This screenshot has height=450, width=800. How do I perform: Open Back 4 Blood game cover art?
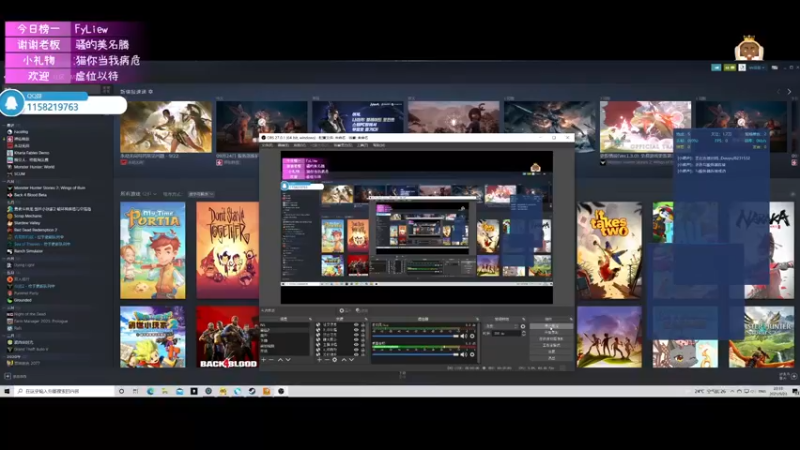click(x=228, y=337)
